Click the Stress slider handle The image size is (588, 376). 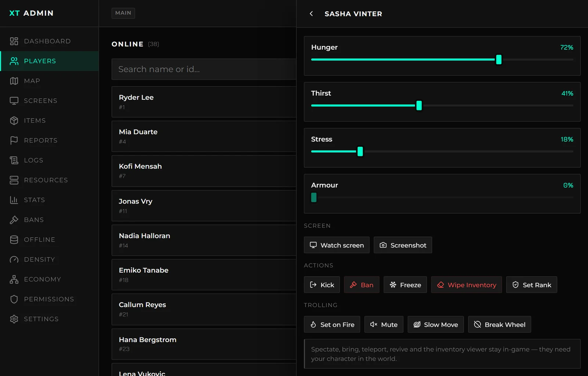[360, 152]
